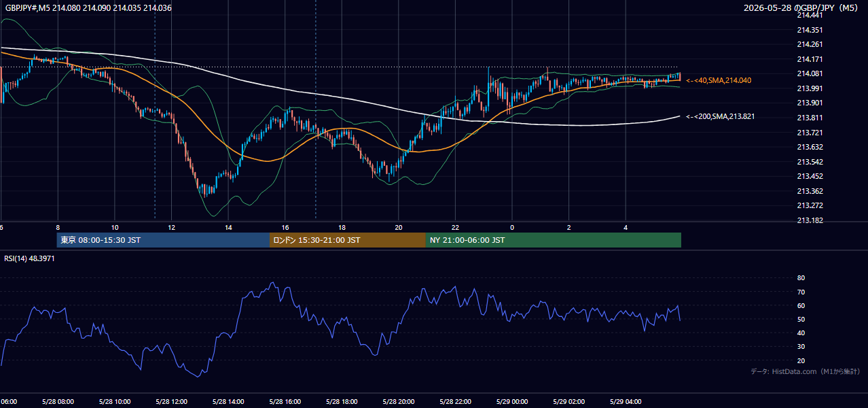This screenshot has height=408, width=868.
Task: Click the bottom time label 5/29 04:00
Action: (x=626, y=401)
